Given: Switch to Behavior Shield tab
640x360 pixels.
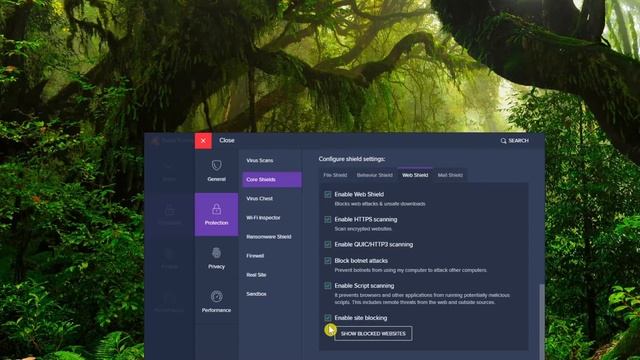Looking at the screenshot, I should 374,175.
